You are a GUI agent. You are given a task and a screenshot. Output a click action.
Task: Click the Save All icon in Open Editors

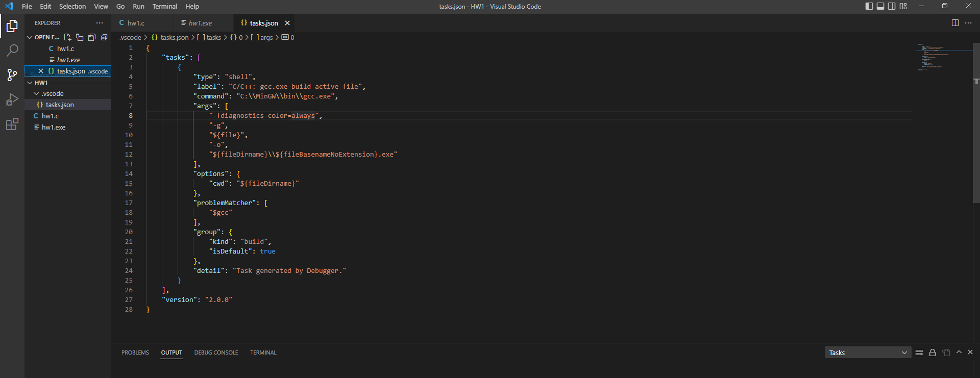(92, 37)
